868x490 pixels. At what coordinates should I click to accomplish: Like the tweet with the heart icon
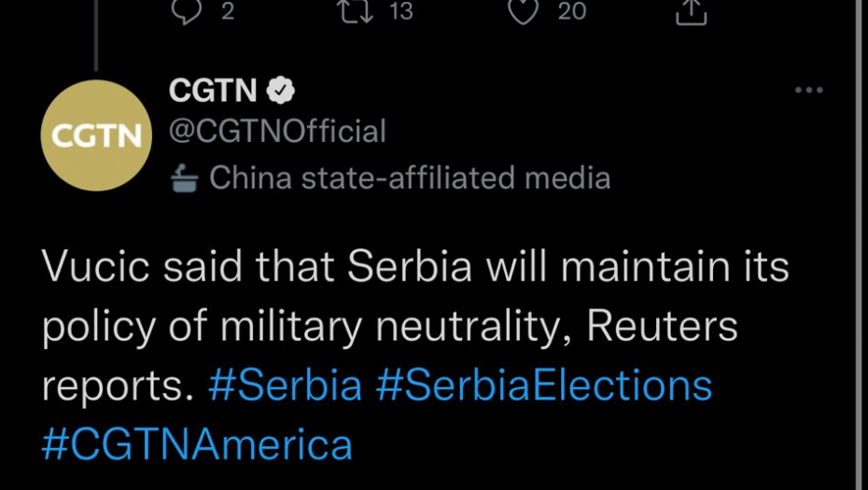[525, 10]
